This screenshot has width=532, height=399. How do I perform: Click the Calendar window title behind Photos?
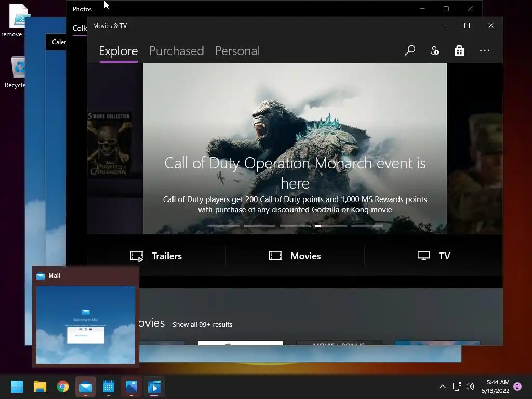tap(59, 42)
